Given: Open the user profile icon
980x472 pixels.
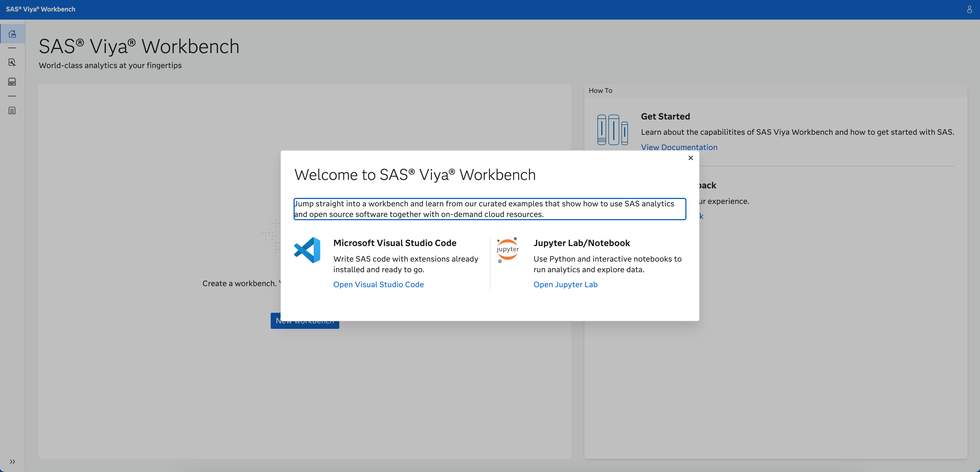Looking at the screenshot, I should pos(969,10).
